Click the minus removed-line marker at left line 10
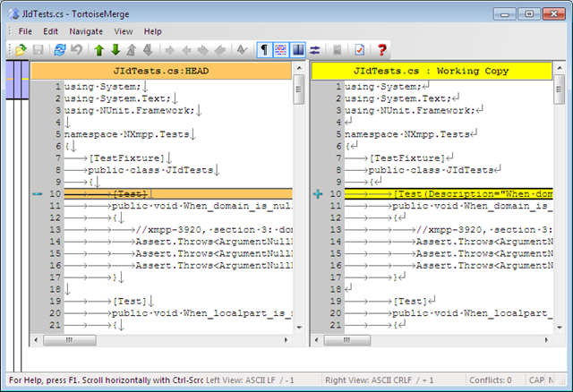This screenshot has height=392, width=573. 38,193
